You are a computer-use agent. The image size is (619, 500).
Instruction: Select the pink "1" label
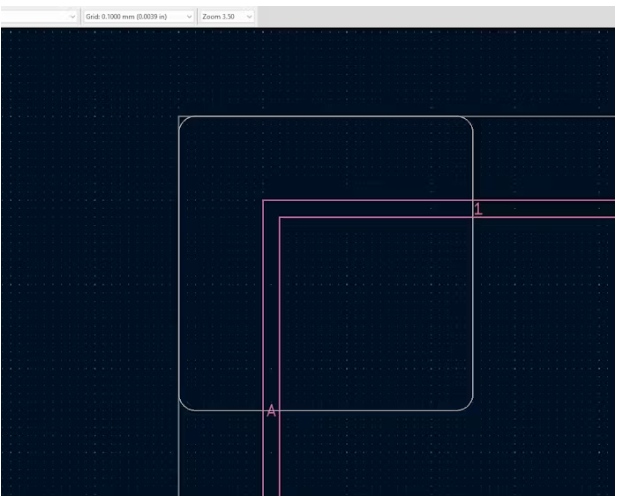pyautogui.click(x=478, y=209)
